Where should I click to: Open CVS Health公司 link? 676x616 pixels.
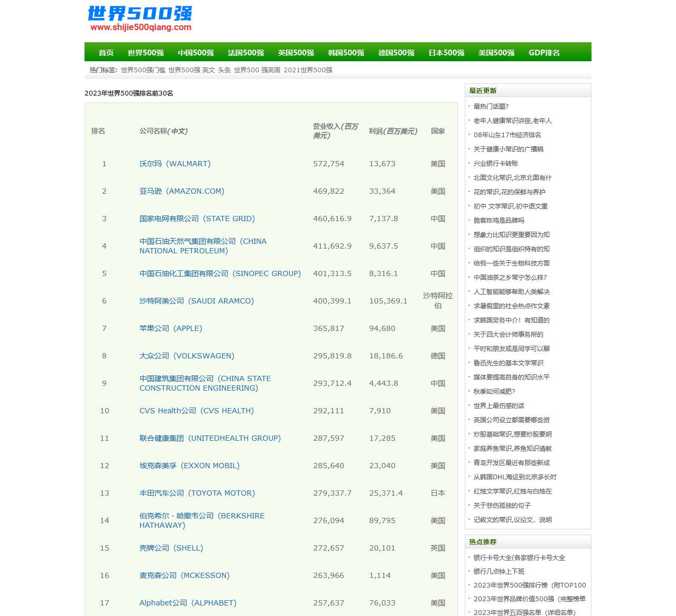click(x=196, y=411)
